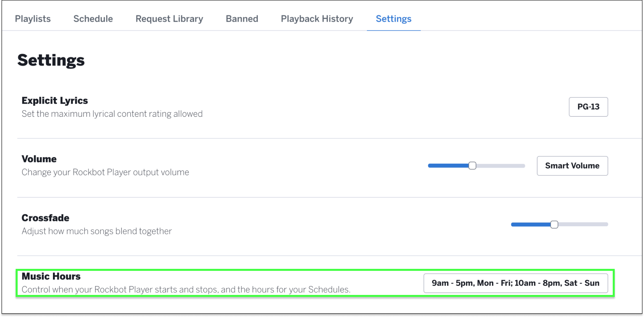Click the Settings page heading
Image resolution: width=644 pixels, height=317 pixels.
point(51,60)
